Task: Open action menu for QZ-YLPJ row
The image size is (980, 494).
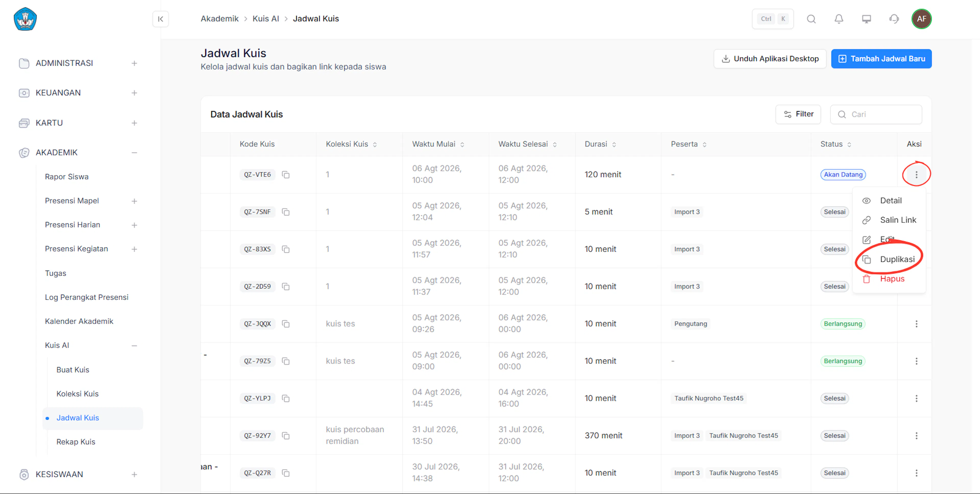Action: pos(916,398)
